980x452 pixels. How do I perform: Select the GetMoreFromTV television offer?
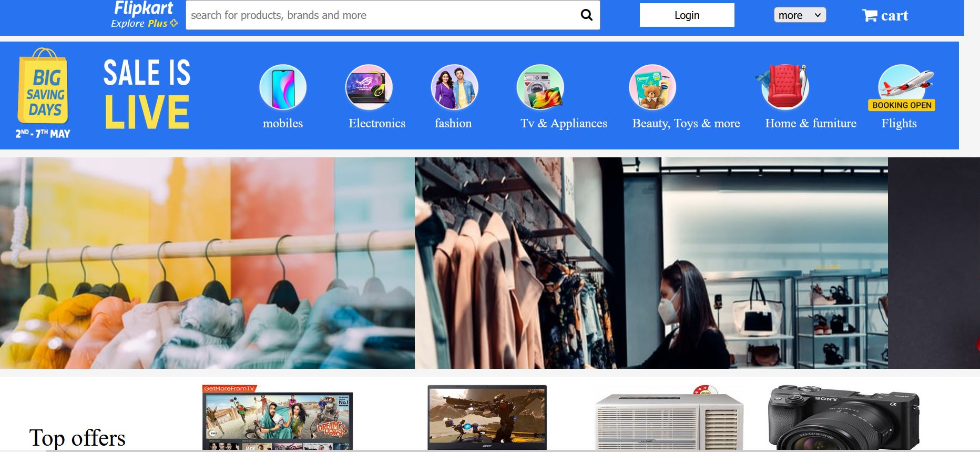point(278,417)
